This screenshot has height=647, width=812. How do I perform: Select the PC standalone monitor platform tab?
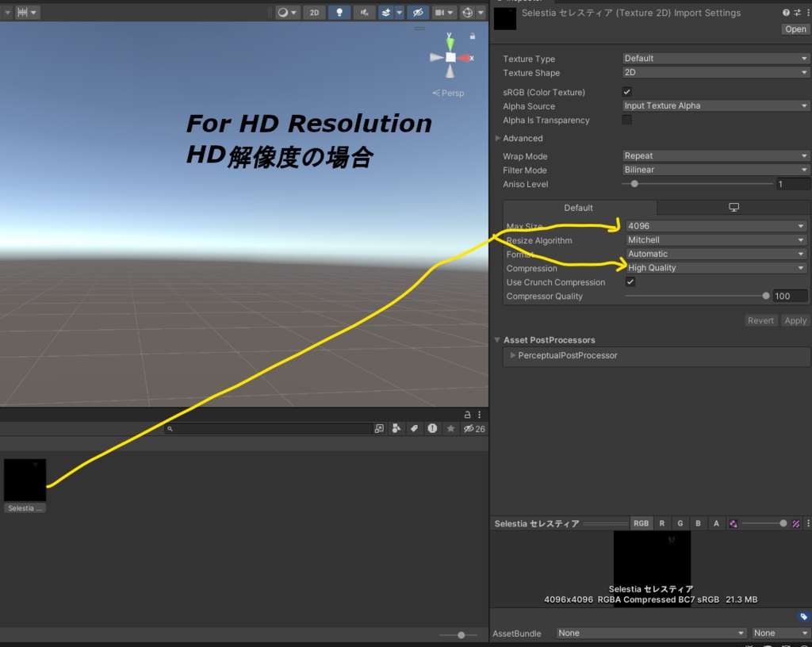733,208
